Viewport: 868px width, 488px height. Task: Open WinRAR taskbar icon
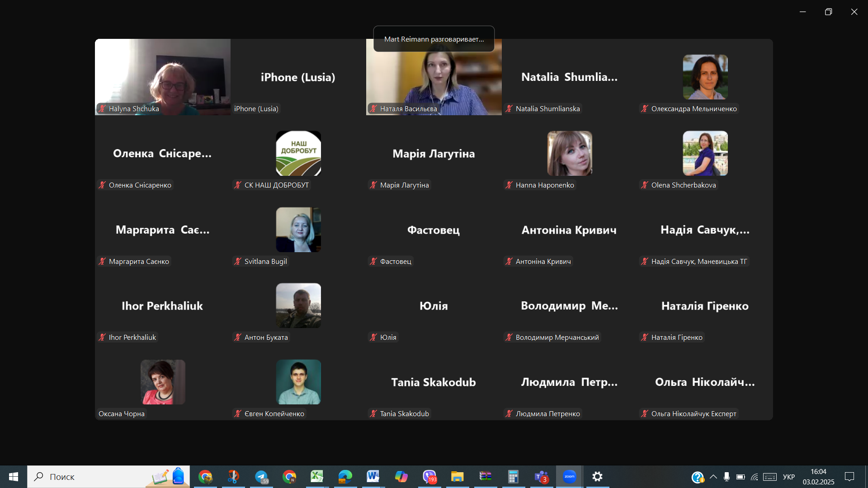point(485,477)
